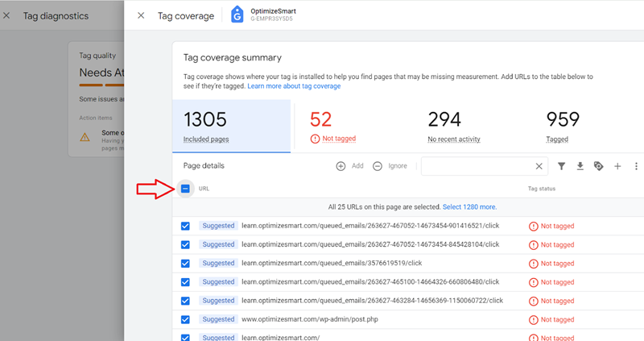Click the Suggested badge on wp-admin/post.php row
The image size is (644, 341).
point(218,319)
